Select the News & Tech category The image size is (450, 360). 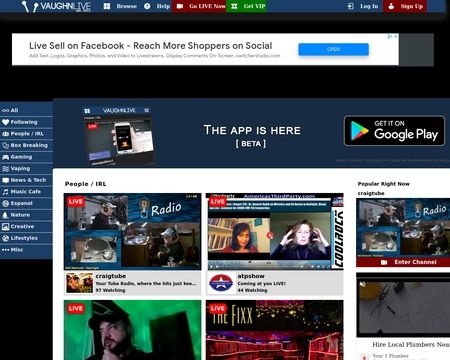pos(26,180)
